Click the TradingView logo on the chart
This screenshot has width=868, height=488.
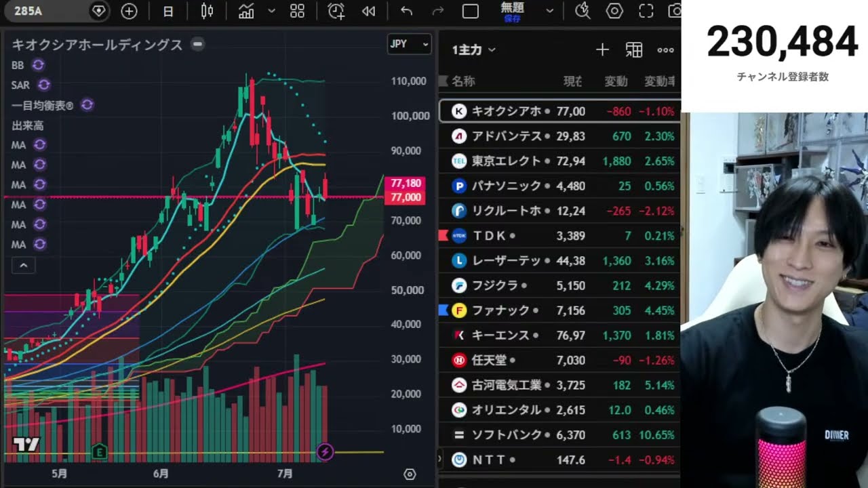[26, 445]
